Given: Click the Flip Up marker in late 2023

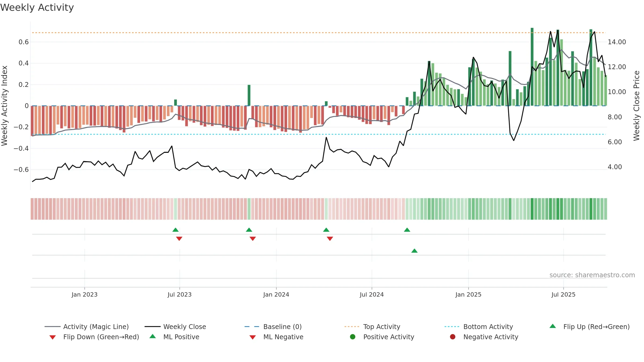Looking at the screenshot, I should coord(249,230).
